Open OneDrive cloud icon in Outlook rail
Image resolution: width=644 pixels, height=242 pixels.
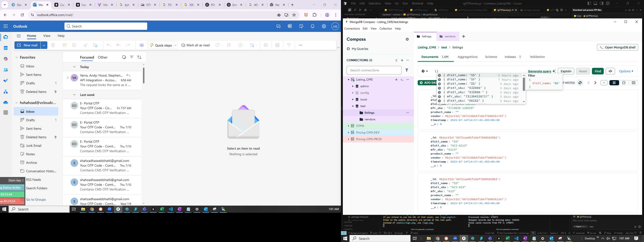6,102
